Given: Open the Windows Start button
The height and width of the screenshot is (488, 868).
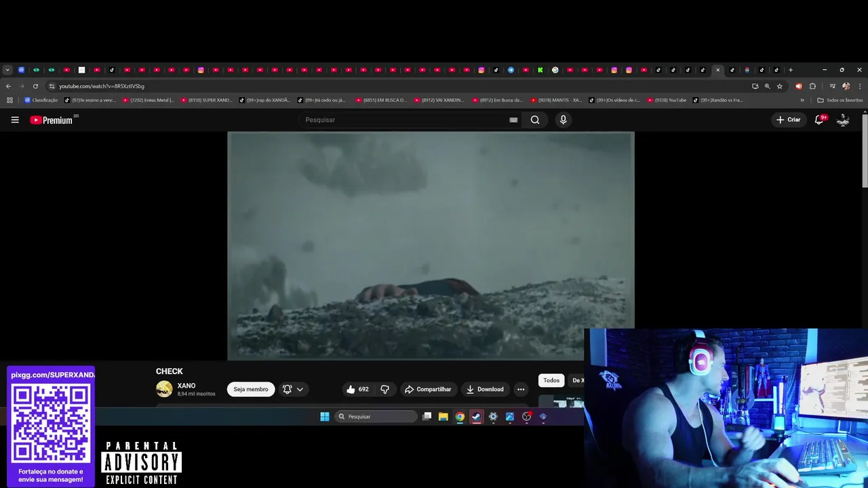Looking at the screenshot, I should (x=325, y=417).
